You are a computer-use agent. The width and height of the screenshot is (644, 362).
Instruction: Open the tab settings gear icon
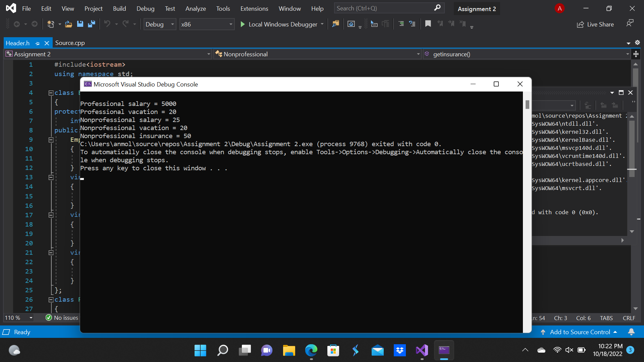tap(637, 43)
